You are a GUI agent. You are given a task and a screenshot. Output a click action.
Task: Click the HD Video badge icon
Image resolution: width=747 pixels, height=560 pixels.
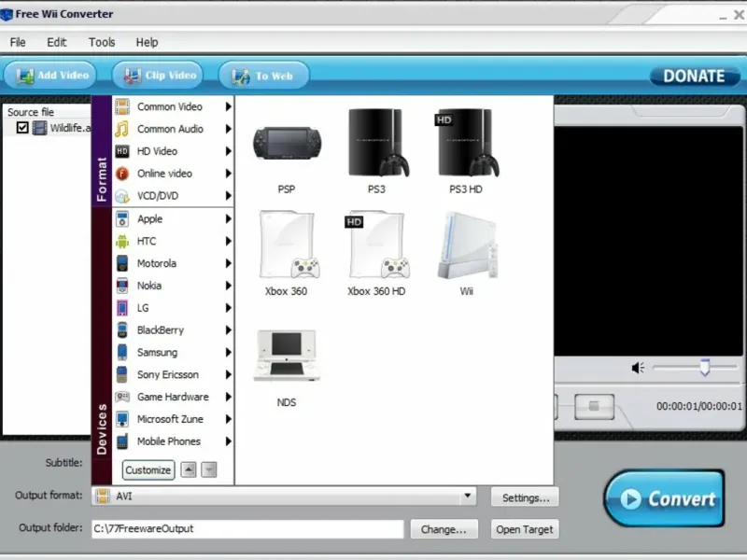[122, 151]
